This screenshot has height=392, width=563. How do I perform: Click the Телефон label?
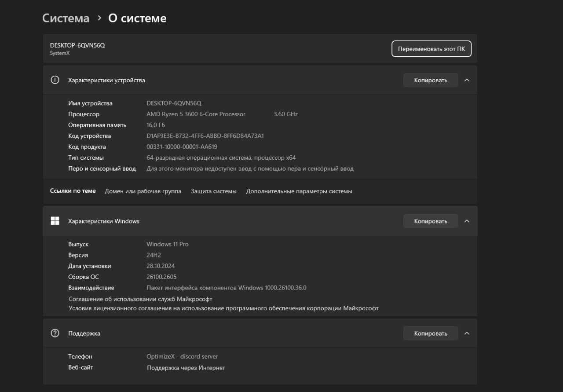click(x=80, y=356)
